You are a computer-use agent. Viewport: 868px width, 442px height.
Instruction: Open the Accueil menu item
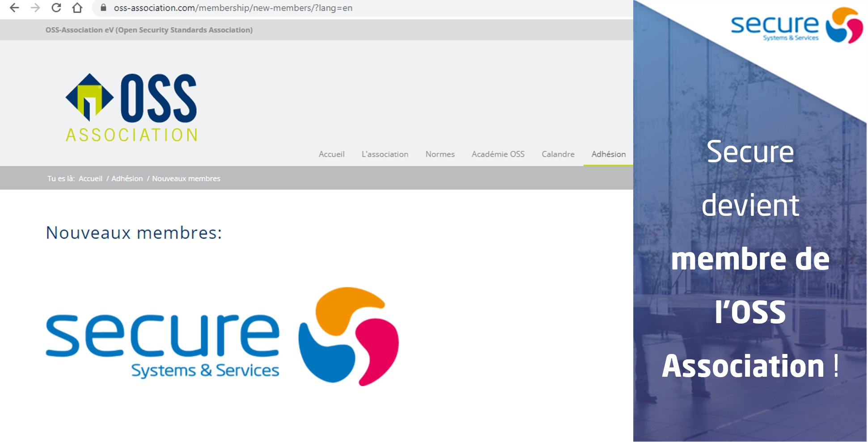(331, 154)
